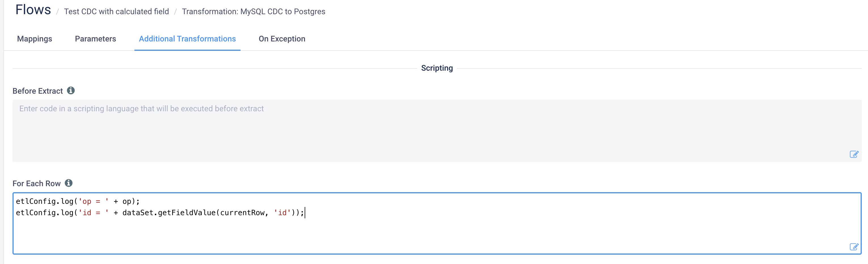Image resolution: width=868 pixels, height=264 pixels.
Task: Click 'currentRow' argument in the code editor
Action: pos(242,213)
